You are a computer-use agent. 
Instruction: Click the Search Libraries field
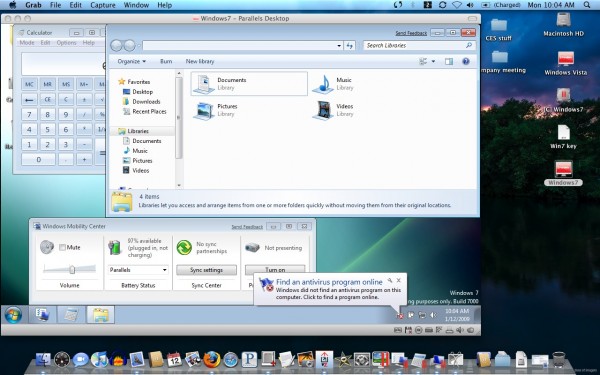coord(419,46)
